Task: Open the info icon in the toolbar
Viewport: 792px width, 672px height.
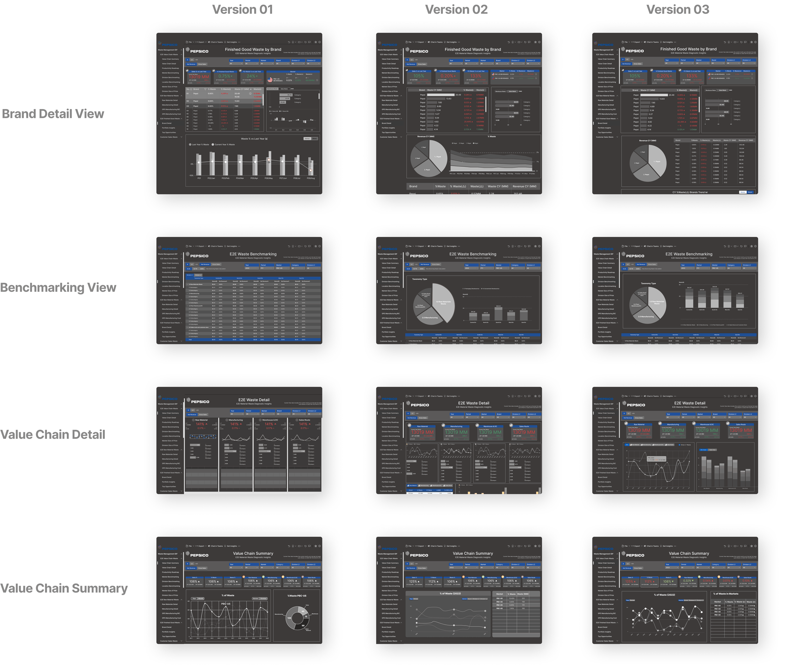Action: (320, 42)
